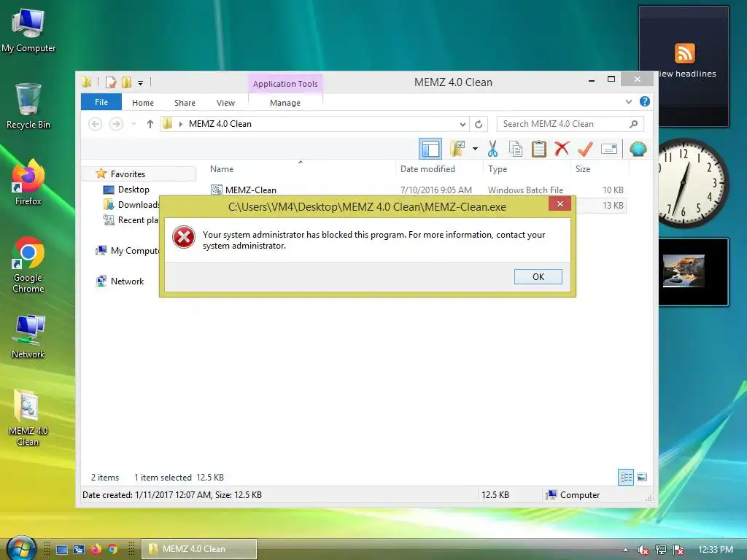
Task: Open Google Chrome desktop shortcut
Action: click(28, 265)
